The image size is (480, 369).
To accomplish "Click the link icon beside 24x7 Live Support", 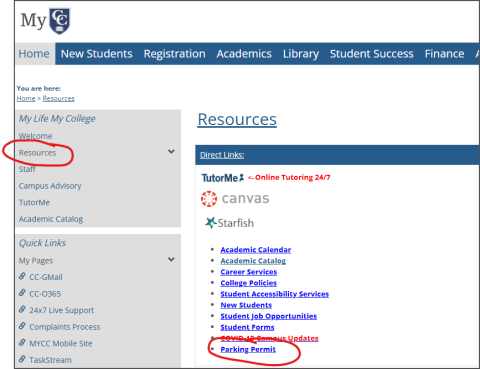I will (22, 309).
